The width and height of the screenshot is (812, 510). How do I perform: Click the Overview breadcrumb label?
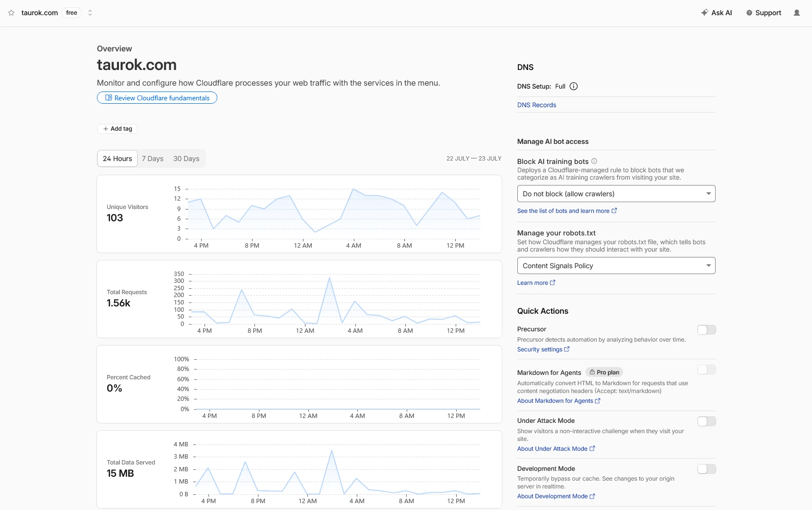click(115, 48)
